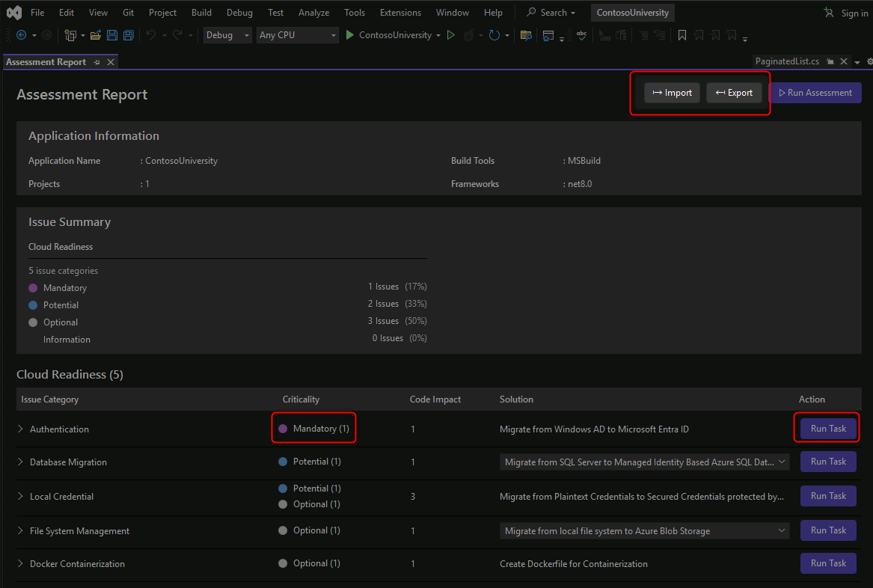This screenshot has height=588, width=873.
Task: Open the Build menu
Action: click(x=201, y=12)
